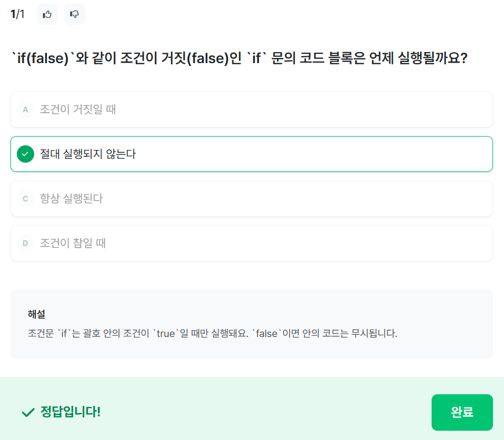This screenshot has width=504, height=440.
Task: Click the circular A badge
Action: (x=25, y=109)
